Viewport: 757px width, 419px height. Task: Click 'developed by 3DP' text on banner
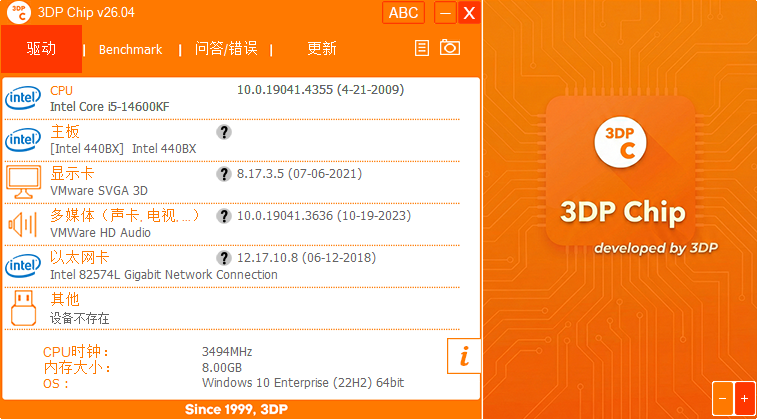coord(656,248)
